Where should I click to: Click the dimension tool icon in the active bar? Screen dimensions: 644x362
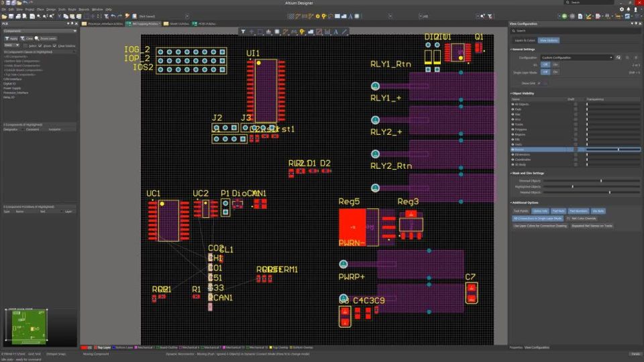tap(327, 32)
